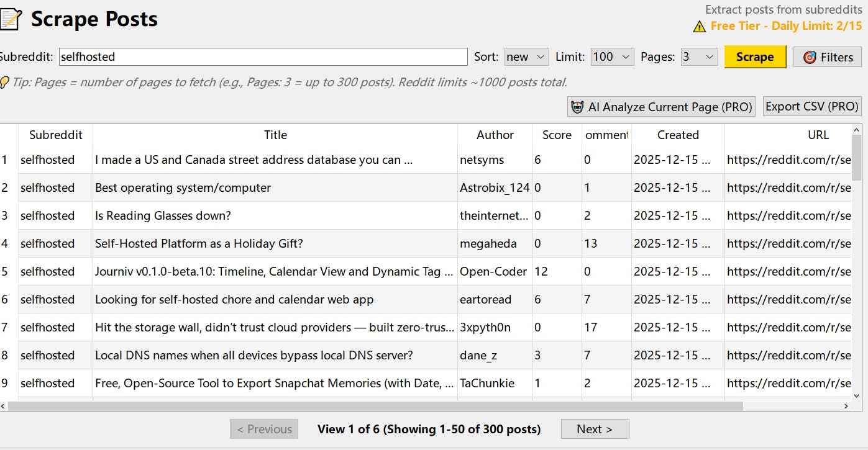The image size is (868, 450).
Task: Click the horizontal scrollbar thumb
Action: click(375, 406)
